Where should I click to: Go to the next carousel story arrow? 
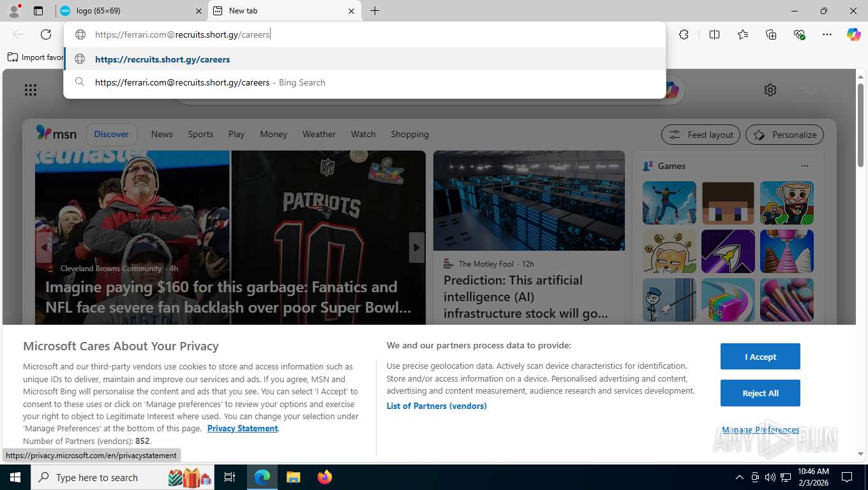click(x=417, y=248)
